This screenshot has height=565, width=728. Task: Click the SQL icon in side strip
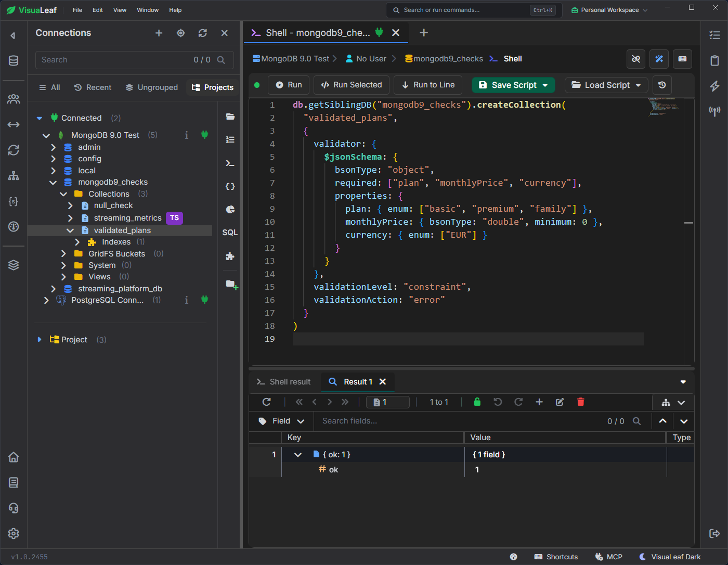[230, 233]
